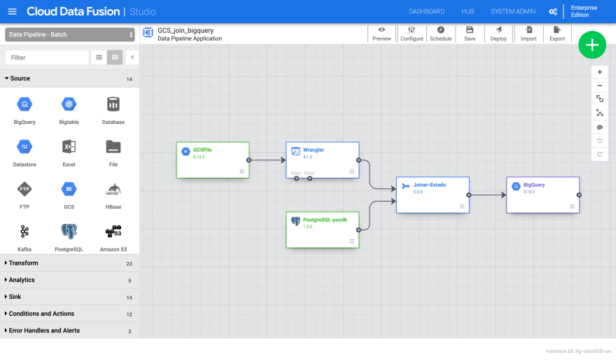Open the Schedule option
Viewport: 616px width, 364px height.
[x=441, y=34]
